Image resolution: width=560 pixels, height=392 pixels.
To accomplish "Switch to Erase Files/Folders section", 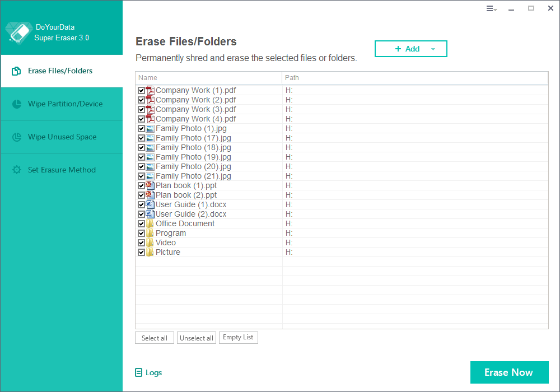I will click(x=62, y=71).
